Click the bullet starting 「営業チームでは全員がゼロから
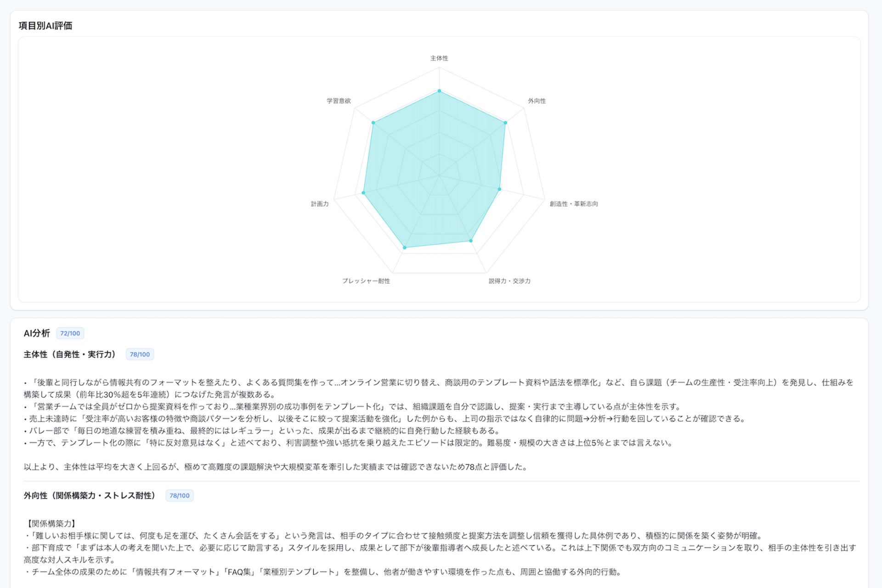 353,407
